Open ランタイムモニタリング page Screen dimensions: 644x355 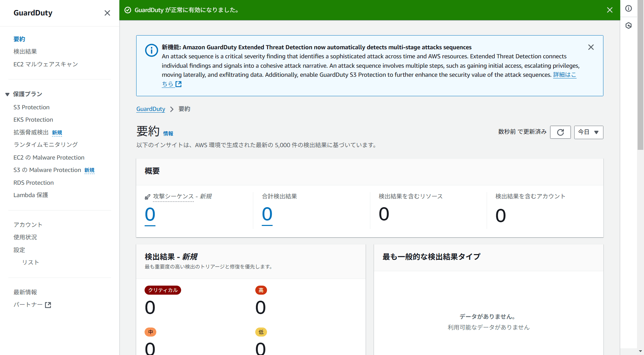pyautogui.click(x=46, y=144)
